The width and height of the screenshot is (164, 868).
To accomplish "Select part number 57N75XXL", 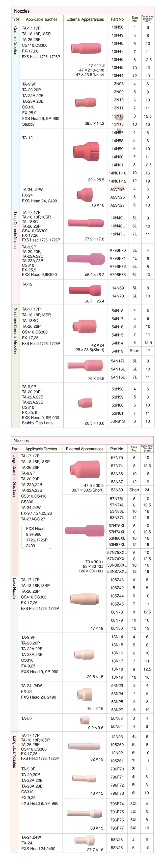I will pyautogui.click(x=117, y=553).
